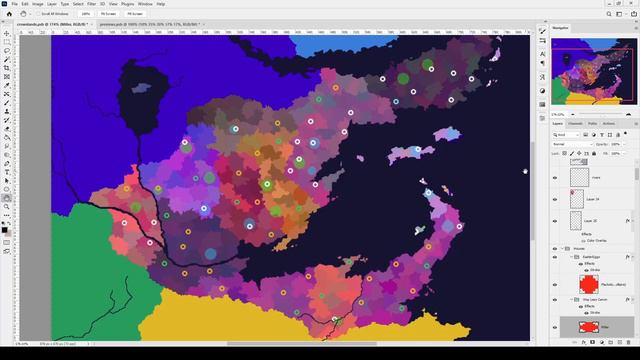Toggle the lock transparent pixels button
Image resolution: width=640 pixels, height=360 pixels.
(x=564, y=153)
